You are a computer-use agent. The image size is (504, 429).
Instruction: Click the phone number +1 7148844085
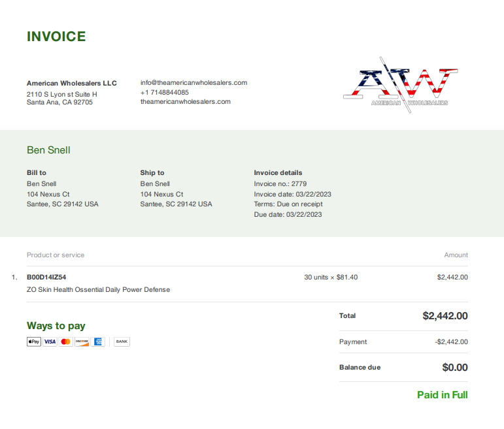click(x=165, y=93)
